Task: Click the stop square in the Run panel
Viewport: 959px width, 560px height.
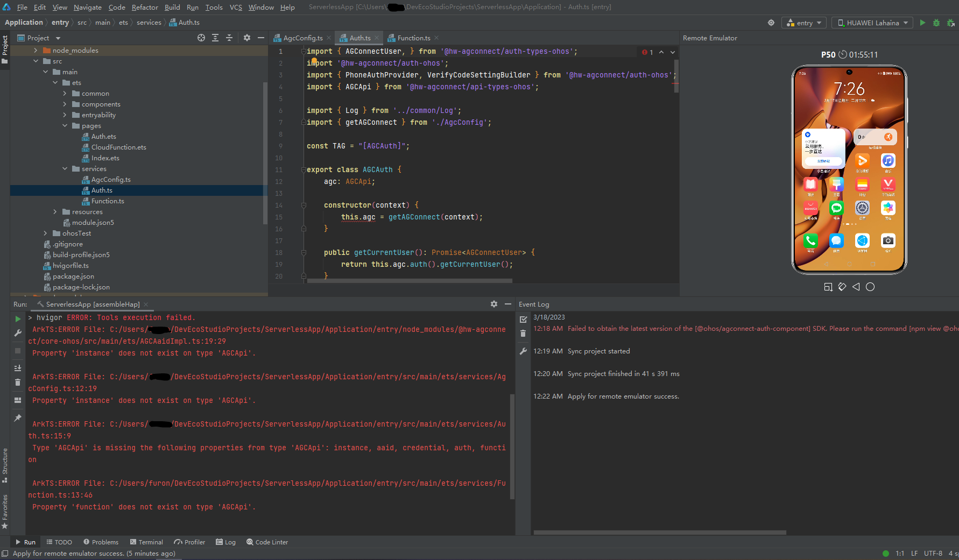Action: tap(18, 351)
